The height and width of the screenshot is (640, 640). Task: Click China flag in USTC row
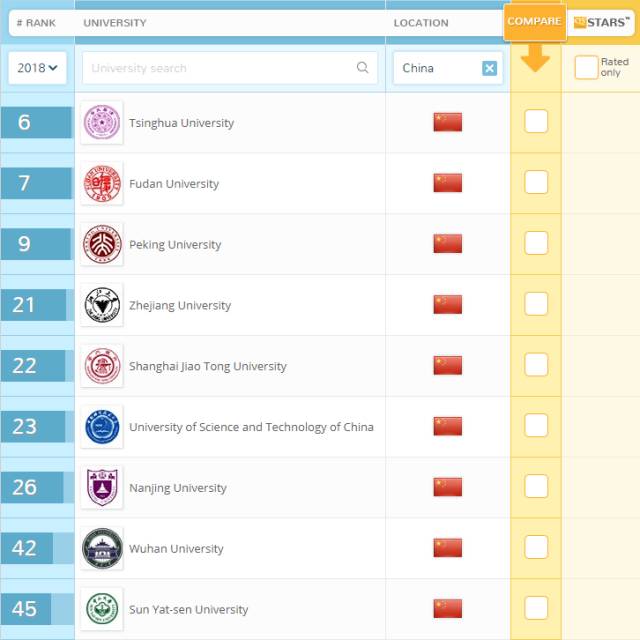[x=448, y=426]
